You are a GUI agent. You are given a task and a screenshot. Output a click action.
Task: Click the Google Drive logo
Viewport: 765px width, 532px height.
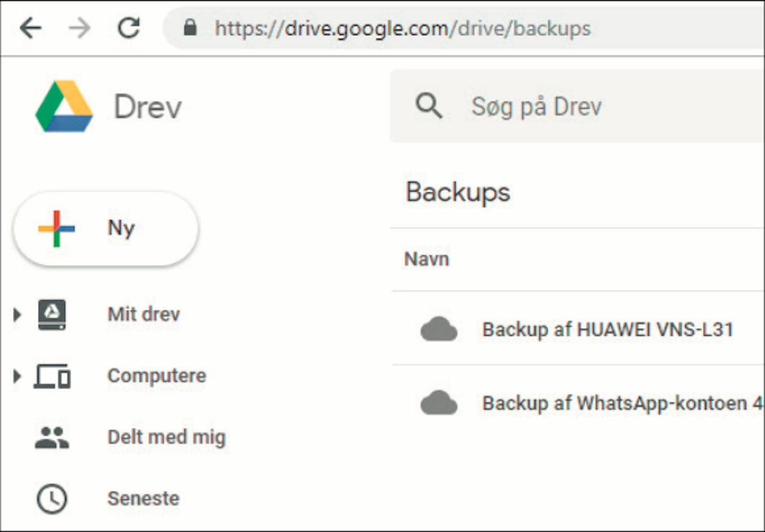point(64,107)
